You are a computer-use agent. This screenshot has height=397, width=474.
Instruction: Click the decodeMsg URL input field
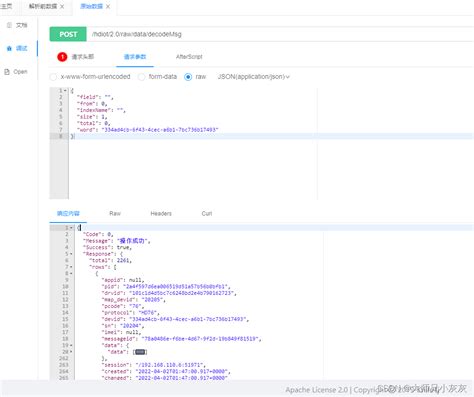280,34
